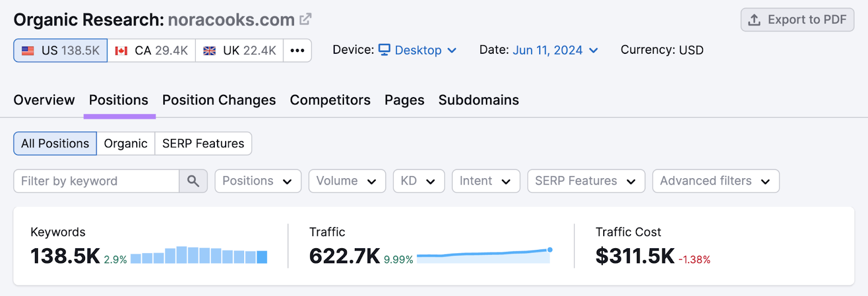Click the search magnifier icon
The image size is (868, 296).
[x=193, y=181]
